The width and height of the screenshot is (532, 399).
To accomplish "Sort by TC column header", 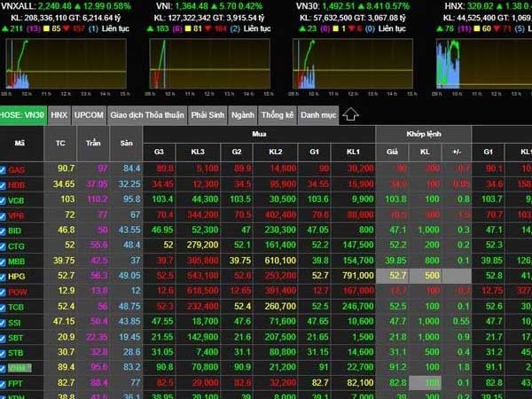I will point(60,143).
